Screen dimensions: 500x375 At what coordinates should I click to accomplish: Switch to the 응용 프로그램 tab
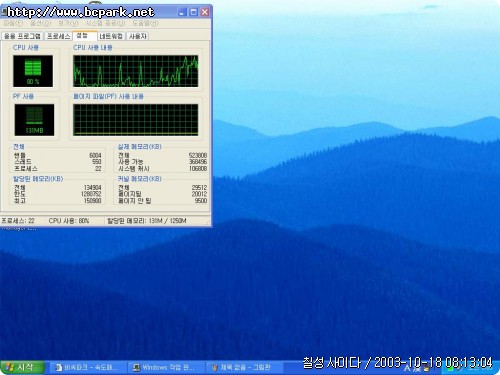[22, 36]
